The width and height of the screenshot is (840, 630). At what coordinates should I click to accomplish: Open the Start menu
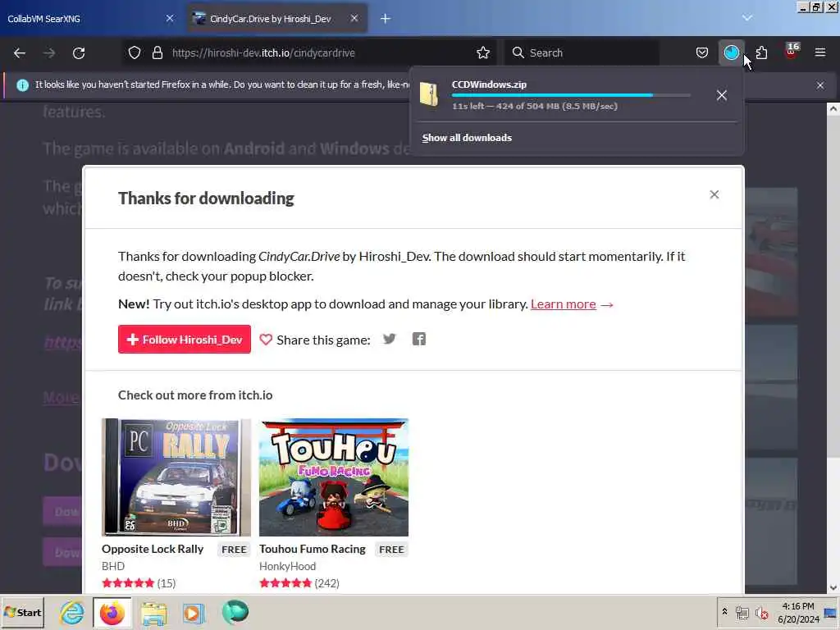23,612
